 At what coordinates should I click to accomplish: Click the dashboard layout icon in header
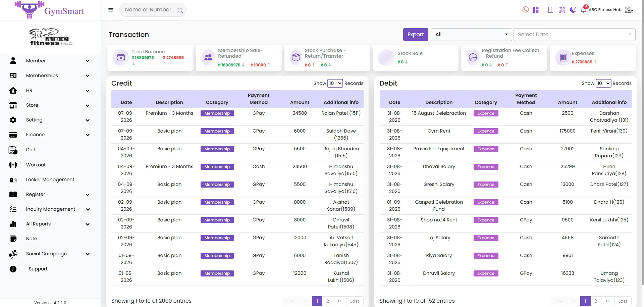(x=536, y=10)
